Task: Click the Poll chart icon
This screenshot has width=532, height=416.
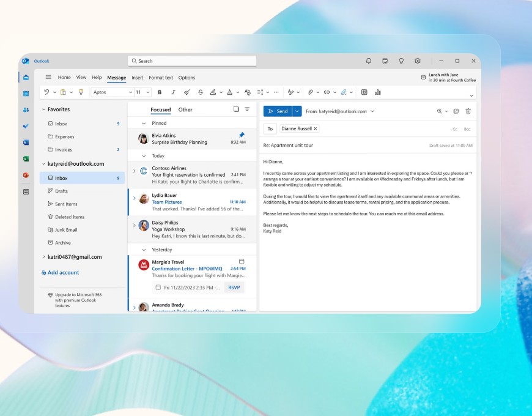Action: click(x=378, y=92)
